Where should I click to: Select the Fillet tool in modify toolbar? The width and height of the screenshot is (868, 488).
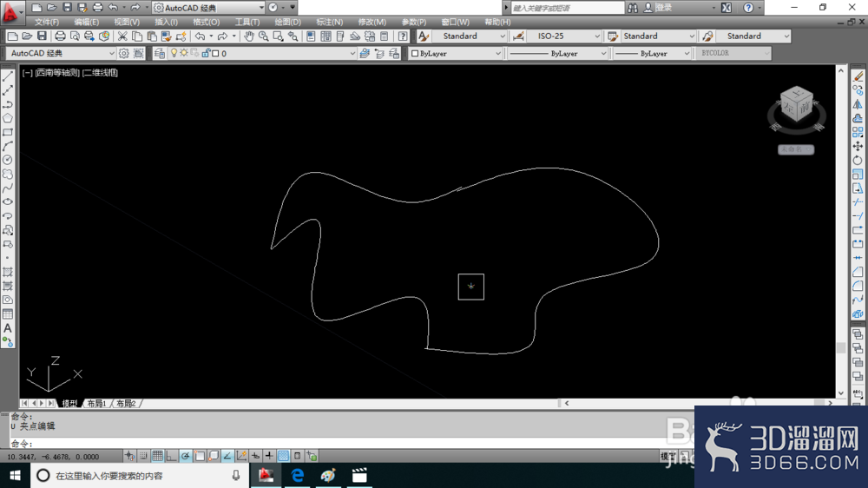858,286
